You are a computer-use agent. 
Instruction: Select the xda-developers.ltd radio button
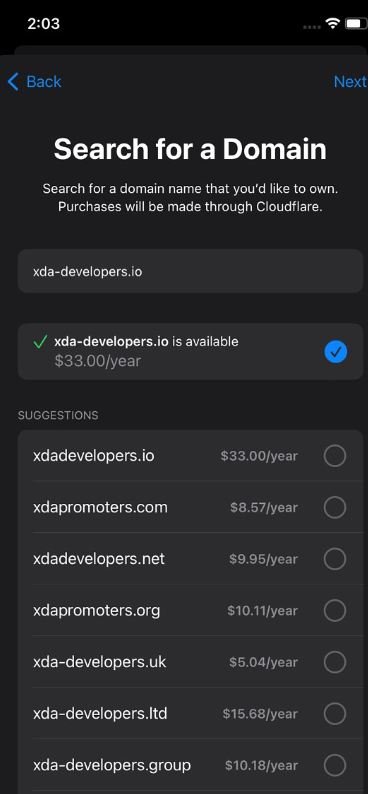coord(335,714)
